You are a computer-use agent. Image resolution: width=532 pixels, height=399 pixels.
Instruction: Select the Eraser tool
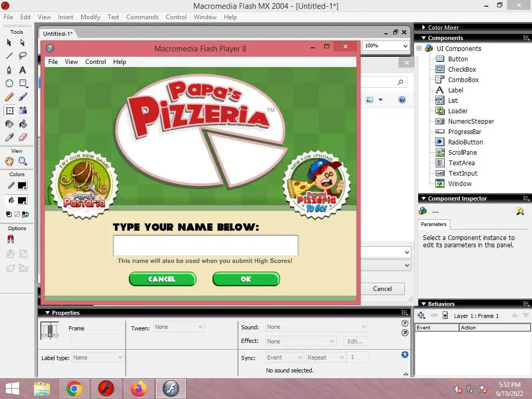point(23,137)
